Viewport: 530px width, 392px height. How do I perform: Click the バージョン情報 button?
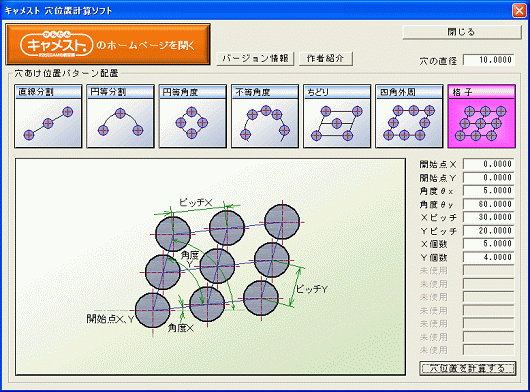255,58
